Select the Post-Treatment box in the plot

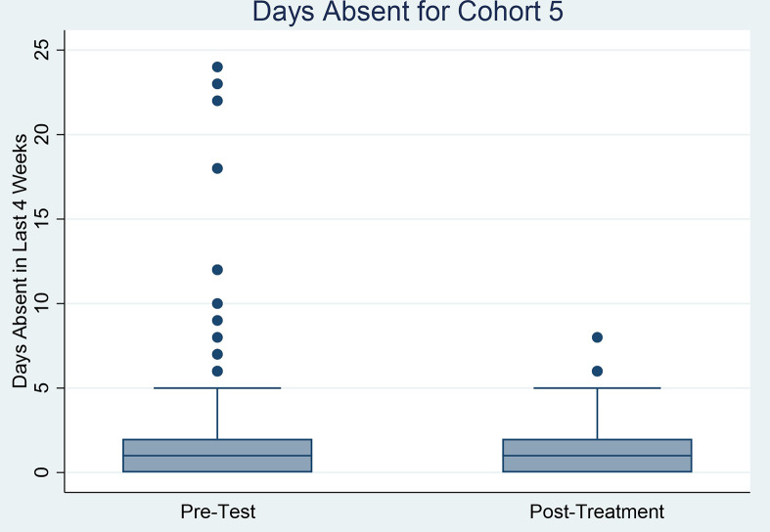tap(597, 456)
